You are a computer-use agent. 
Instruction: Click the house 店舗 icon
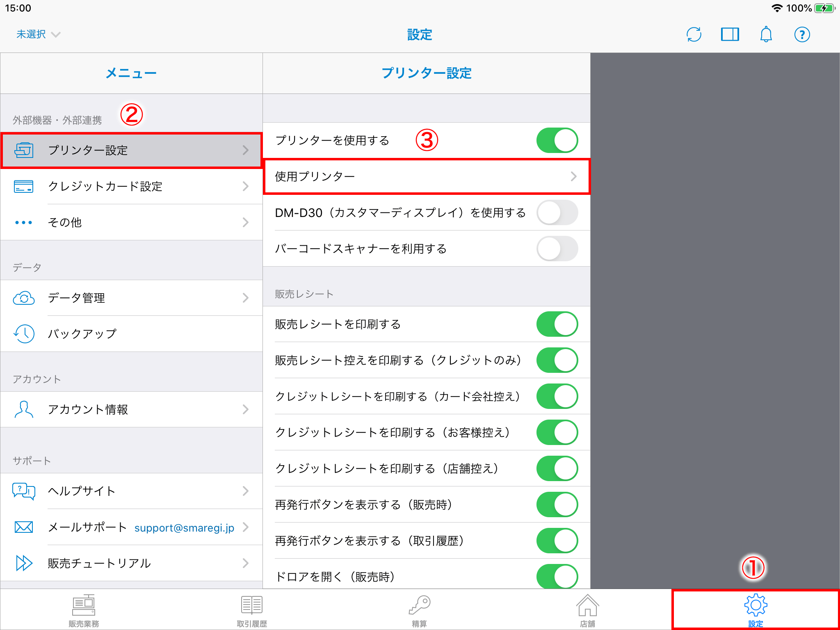pyautogui.click(x=587, y=605)
